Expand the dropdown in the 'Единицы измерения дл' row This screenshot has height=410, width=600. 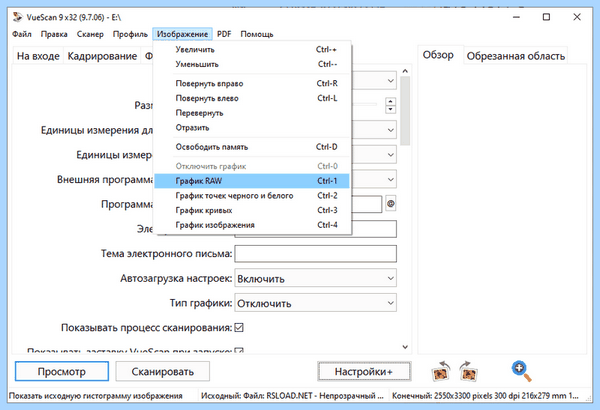(390, 130)
